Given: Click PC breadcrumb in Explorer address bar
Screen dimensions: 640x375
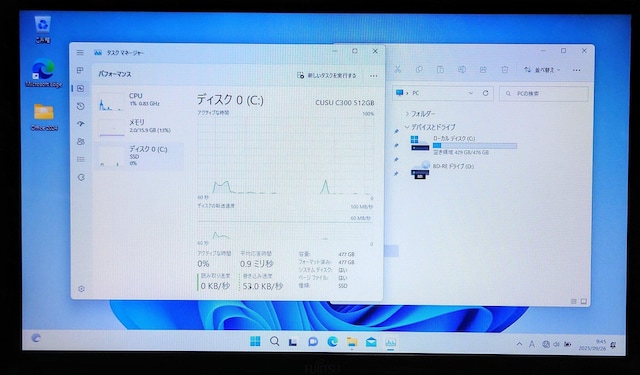Looking at the screenshot, I should click(416, 93).
